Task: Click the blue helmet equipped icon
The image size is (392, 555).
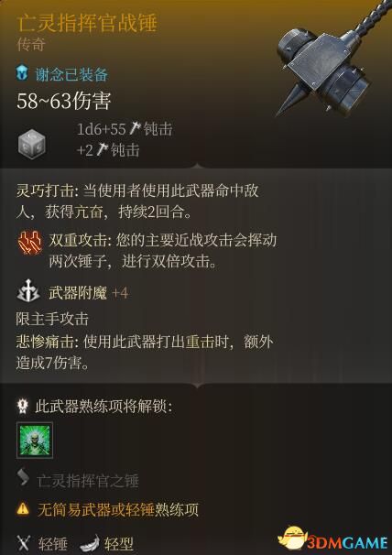Action: click(x=22, y=73)
